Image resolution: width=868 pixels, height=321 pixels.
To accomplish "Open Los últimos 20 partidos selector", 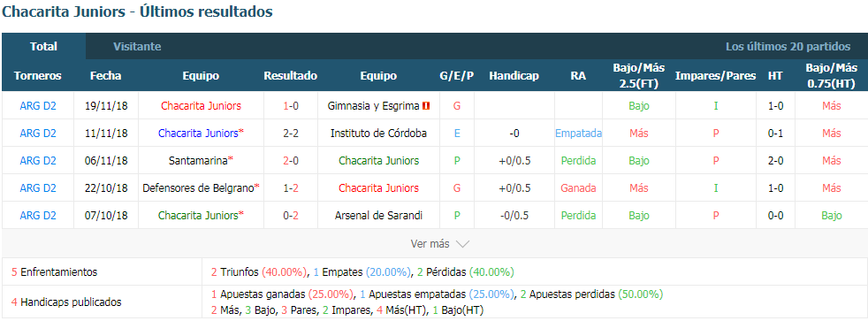I will point(788,47).
